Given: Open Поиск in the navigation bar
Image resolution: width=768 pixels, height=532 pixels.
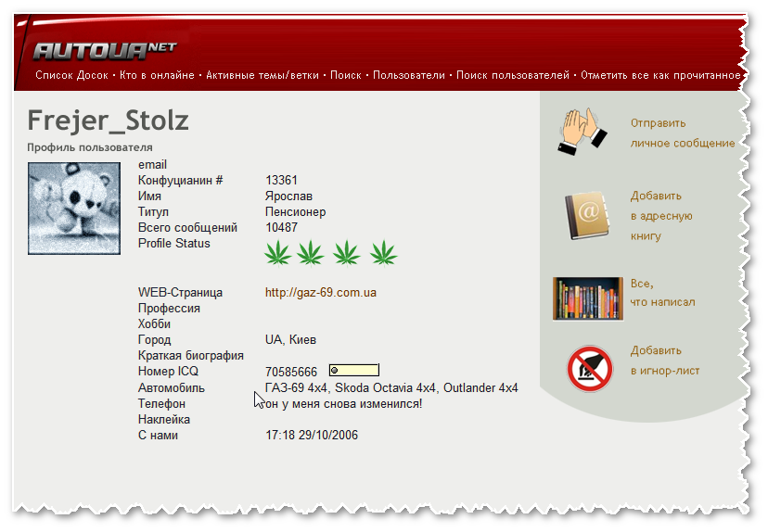Looking at the screenshot, I should 346,75.
